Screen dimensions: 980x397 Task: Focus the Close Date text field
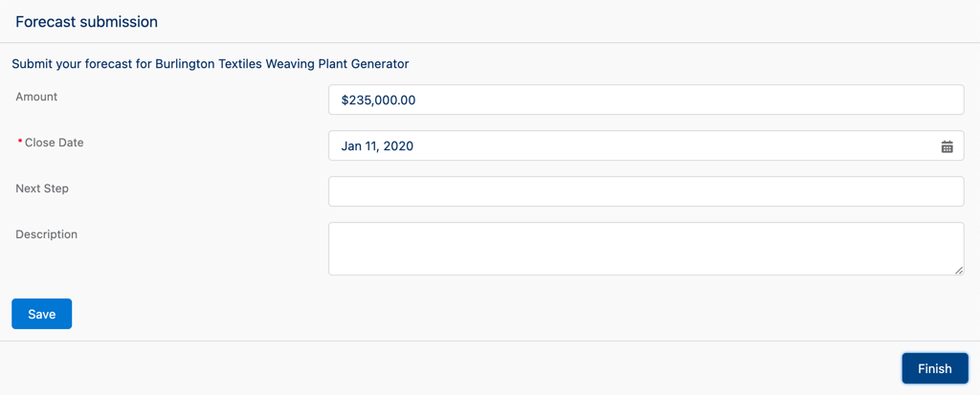pyautogui.click(x=632, y=146)
